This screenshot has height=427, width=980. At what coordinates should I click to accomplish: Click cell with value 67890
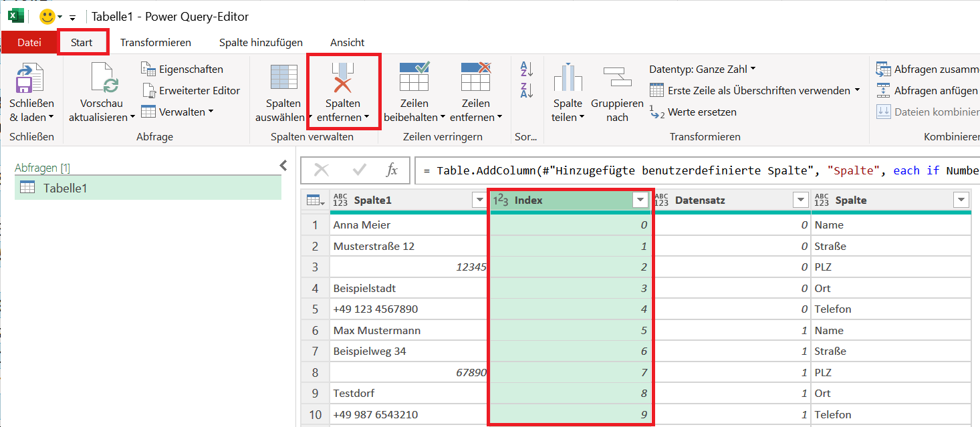tap(409, 372)
